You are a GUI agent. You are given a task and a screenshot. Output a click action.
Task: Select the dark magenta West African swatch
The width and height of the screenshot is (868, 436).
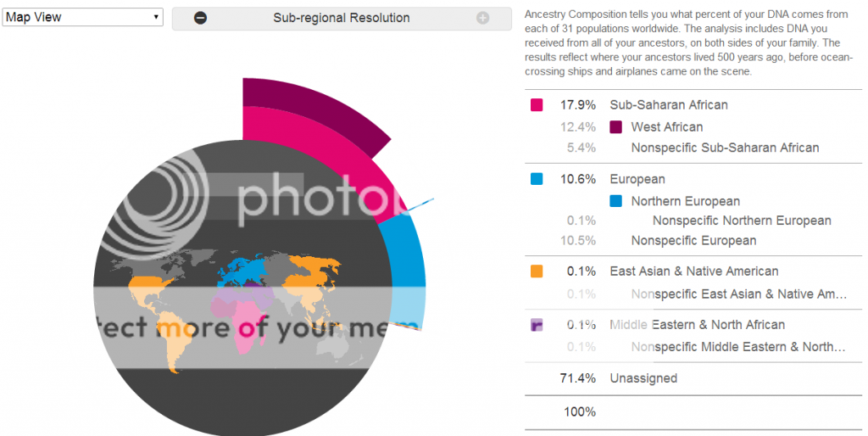(x=615, y=127)
